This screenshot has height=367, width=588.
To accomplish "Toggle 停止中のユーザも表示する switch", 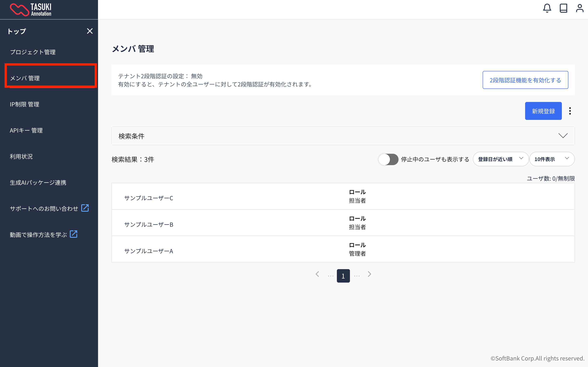I will pyautogui.click(x=388, y=159).
